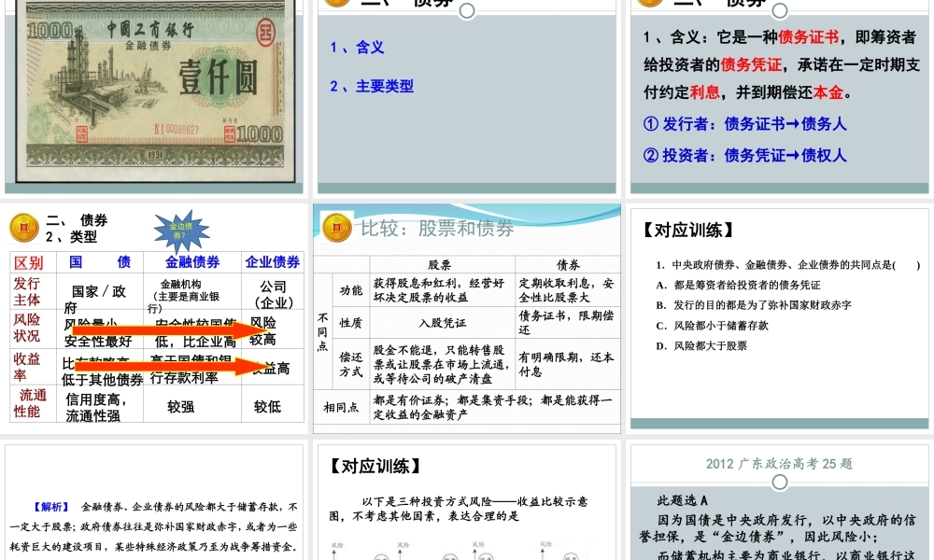Click the 发行主体 row label
Viewport: 934px width, 560px height.
pyautogui.click(x=27, y=291)
